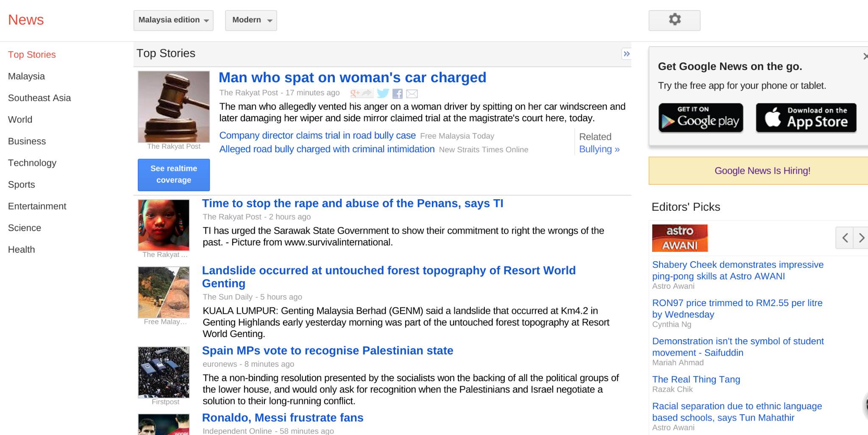Click the See realtime coverage button
Screen dimensions: 868x435
coord(174,175)
